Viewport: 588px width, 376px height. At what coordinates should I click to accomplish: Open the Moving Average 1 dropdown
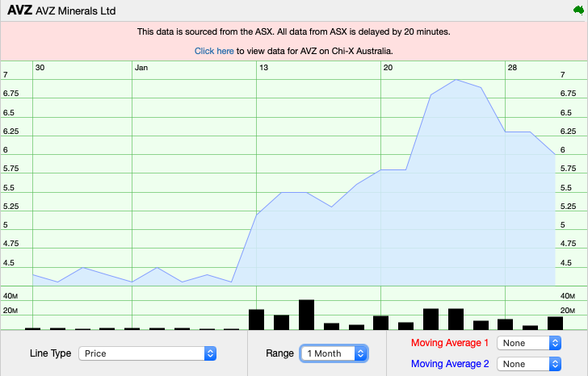click(x=529, y=343)
